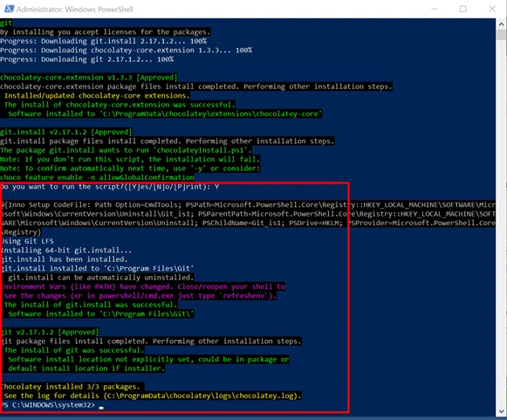
Task: Click 'chocolatey-core.extension v1.3.3 [Approved]' line
Action: 89,78
